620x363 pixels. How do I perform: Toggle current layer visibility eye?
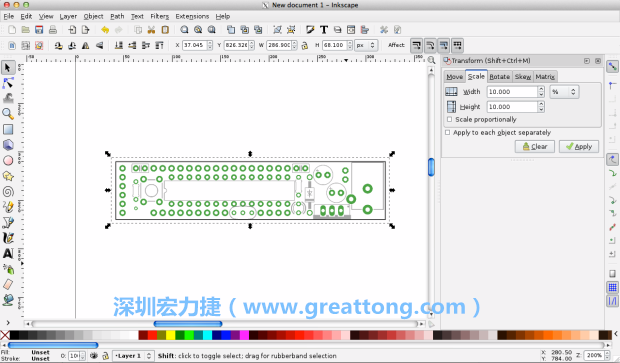pos(94,356)
